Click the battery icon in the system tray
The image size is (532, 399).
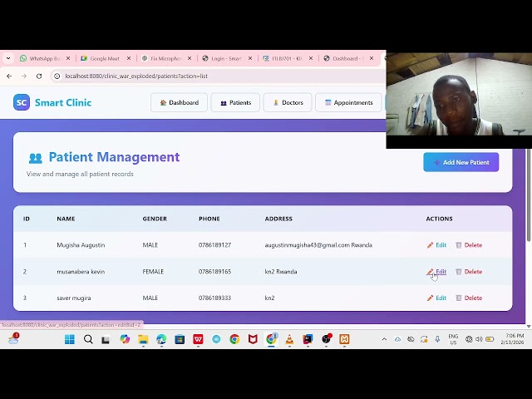pos(490,339)
